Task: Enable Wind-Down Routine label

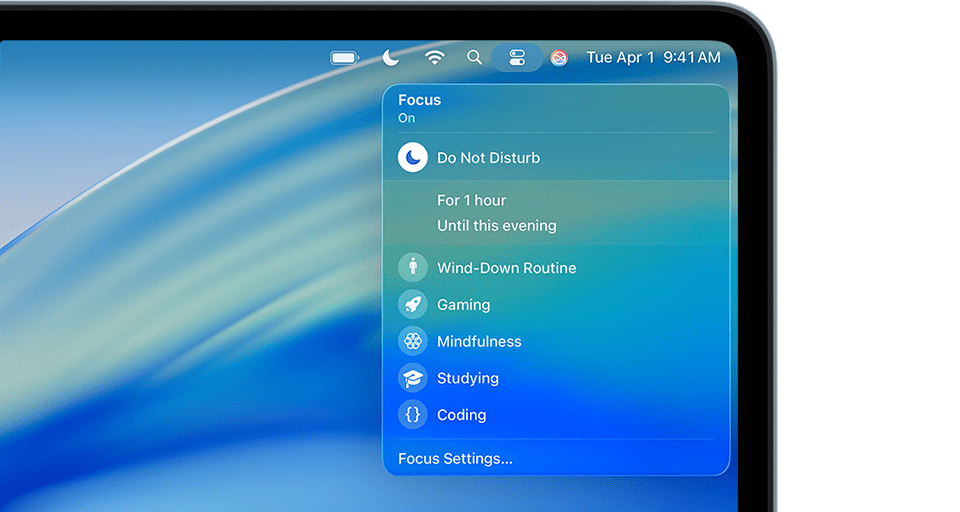Action: 506,268
